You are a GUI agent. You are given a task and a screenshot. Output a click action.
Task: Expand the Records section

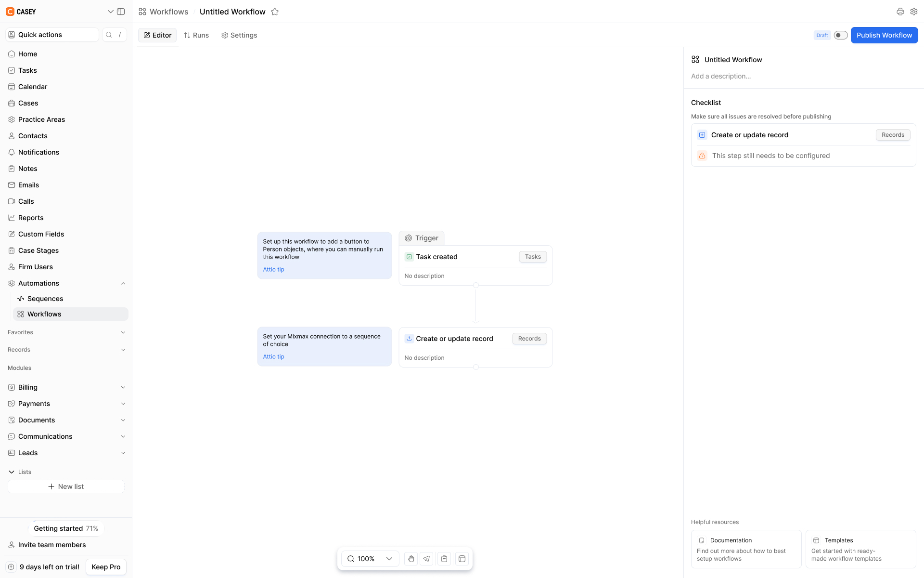[x=123, y=350]
